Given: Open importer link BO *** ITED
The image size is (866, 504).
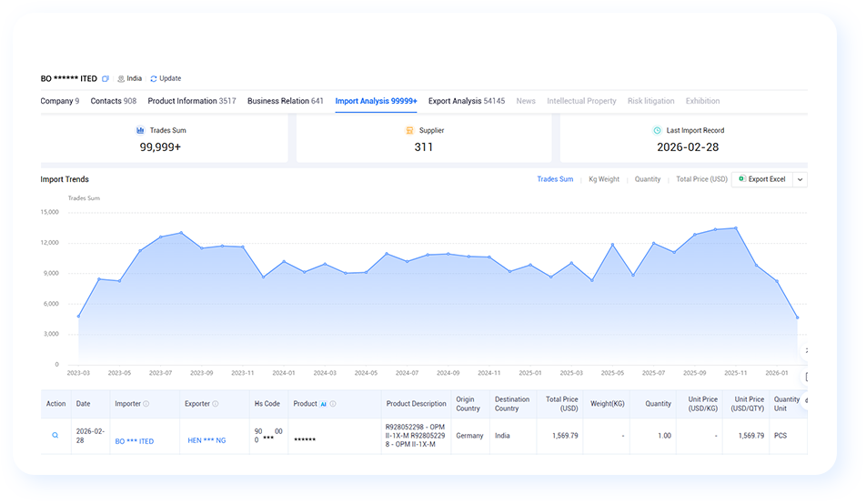Looking at the screenshot, I should coord(135,441).
